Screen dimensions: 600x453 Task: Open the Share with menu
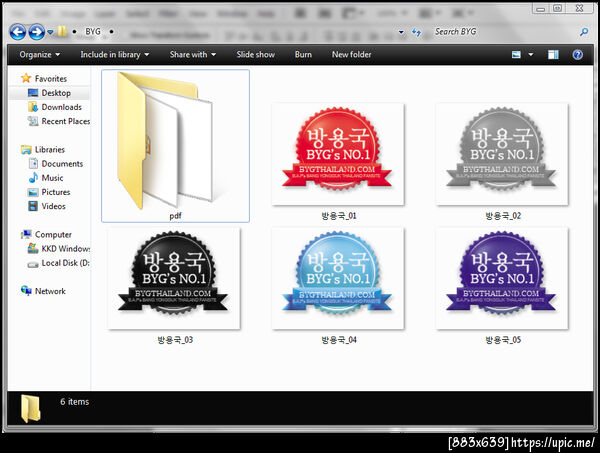coord(192,54)
